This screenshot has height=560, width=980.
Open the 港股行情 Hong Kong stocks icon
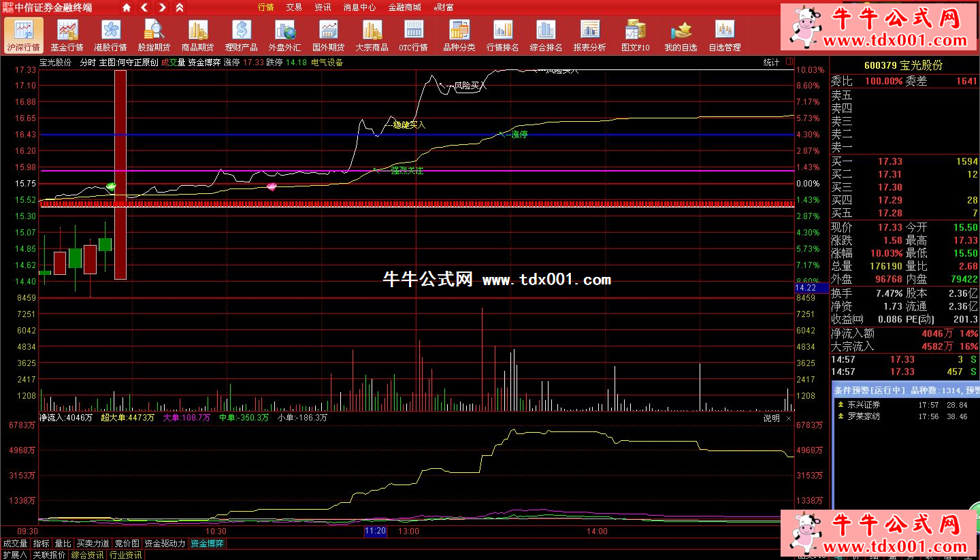tap(110, 35)
